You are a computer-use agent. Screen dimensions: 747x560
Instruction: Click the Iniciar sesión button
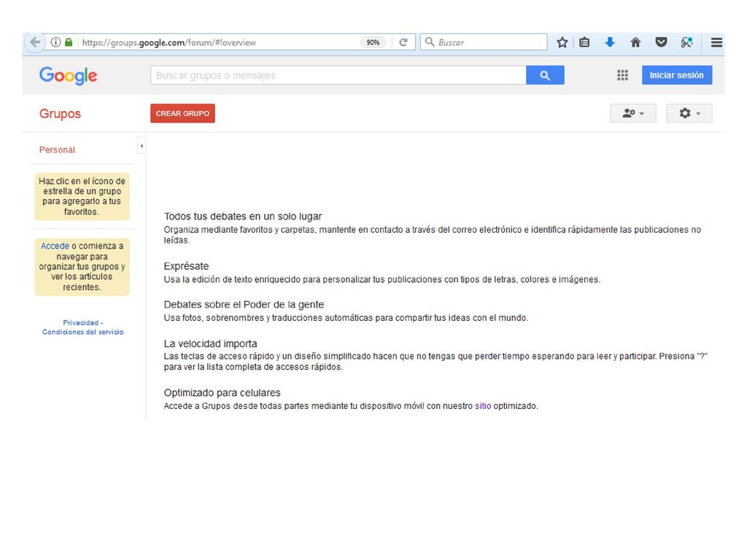[x=677, y=75]
